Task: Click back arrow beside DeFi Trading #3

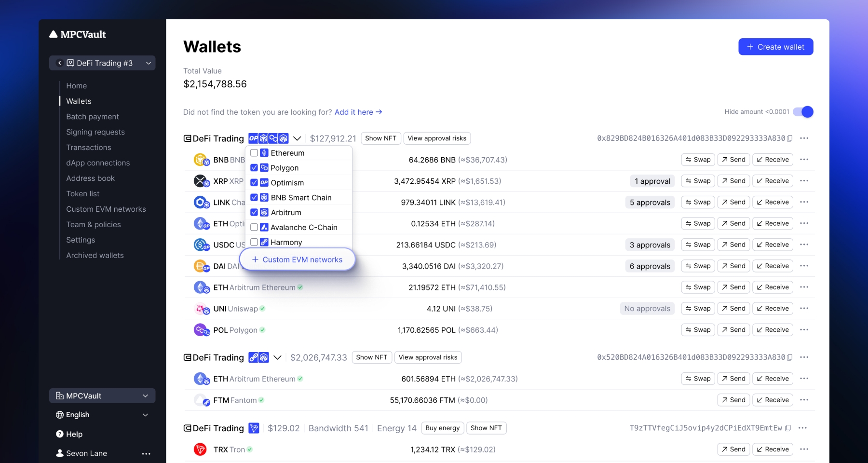Action: pos(59,63)
